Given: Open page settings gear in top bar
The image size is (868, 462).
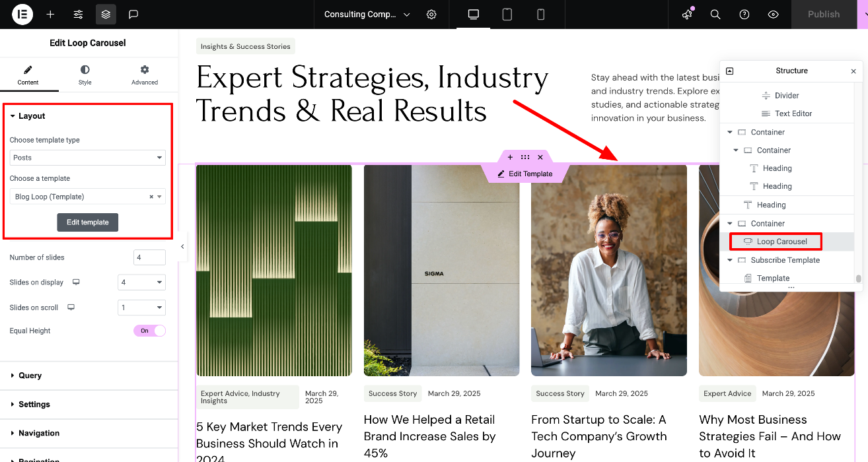Looking at the screenshot, I should tap(431, 15).
